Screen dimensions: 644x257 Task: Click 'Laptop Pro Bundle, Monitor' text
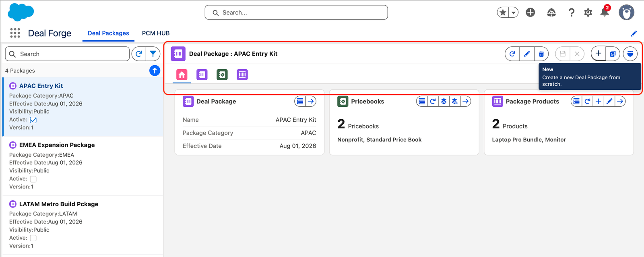click(x=529, y=140)
